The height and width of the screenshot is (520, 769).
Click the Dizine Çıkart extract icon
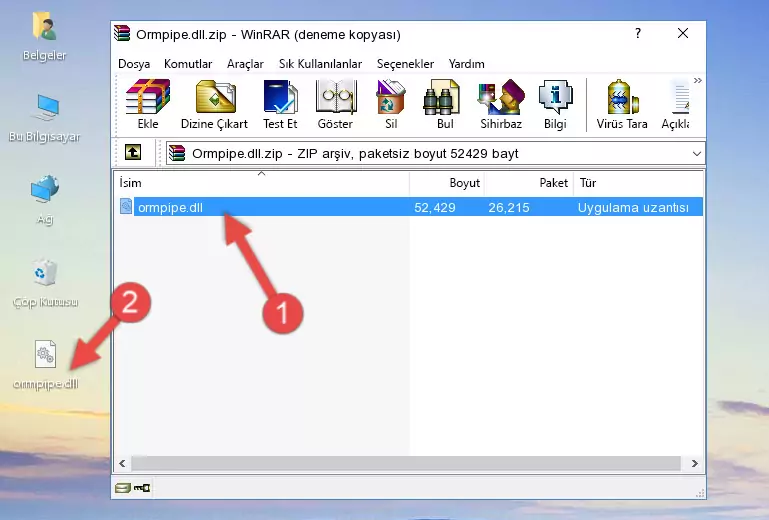(214, 104)
